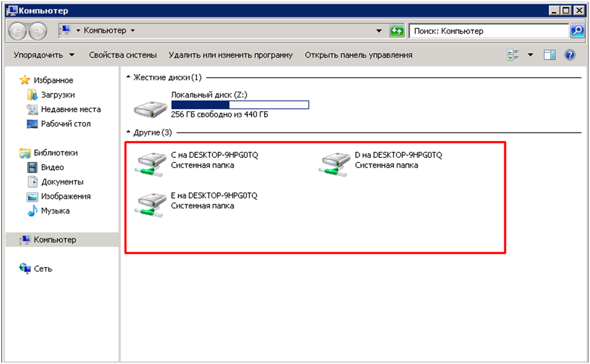Click the Видео library film icon
The height and width of the screenshot is (364, 590).
[33, 167]
